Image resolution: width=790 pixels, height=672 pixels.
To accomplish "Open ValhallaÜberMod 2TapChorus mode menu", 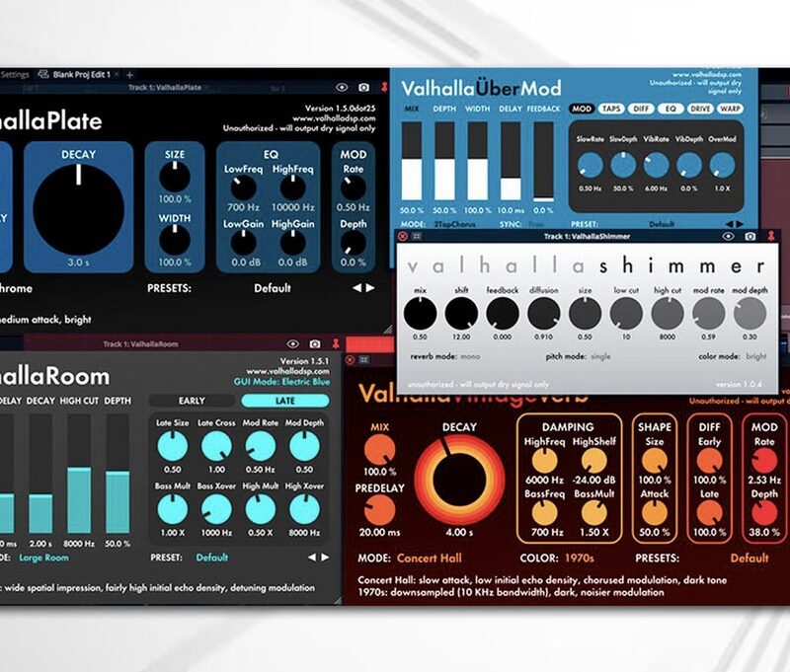I will point(454,224).
